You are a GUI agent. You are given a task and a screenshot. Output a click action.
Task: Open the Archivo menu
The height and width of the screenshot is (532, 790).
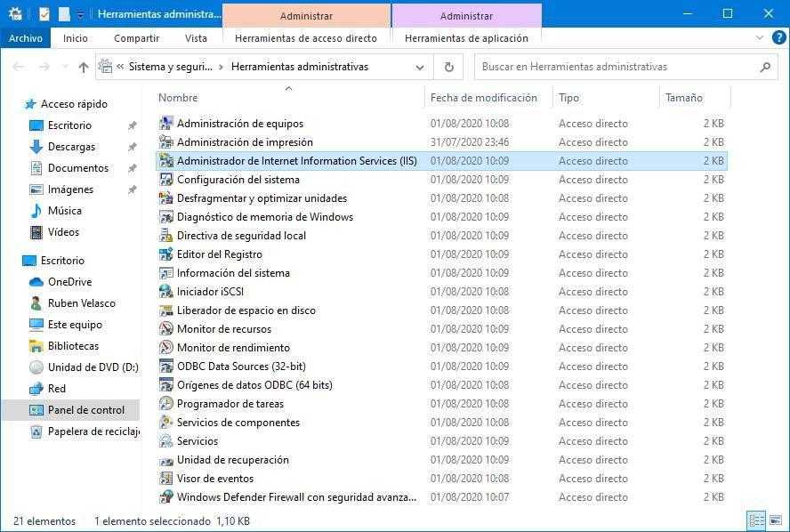(x=26, y=38)
